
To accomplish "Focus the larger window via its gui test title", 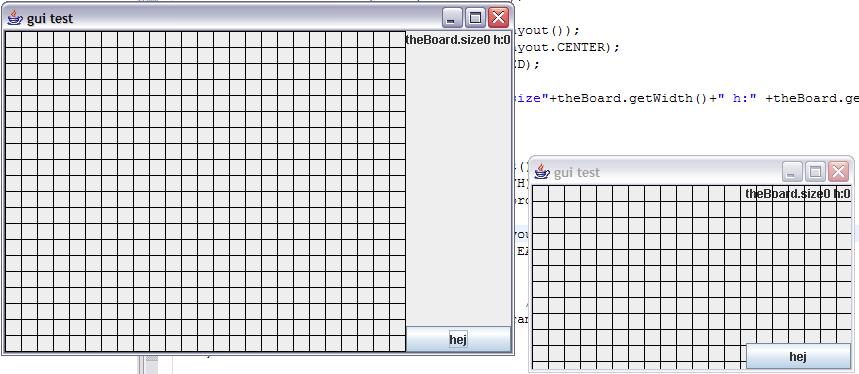I will [50, 18].
